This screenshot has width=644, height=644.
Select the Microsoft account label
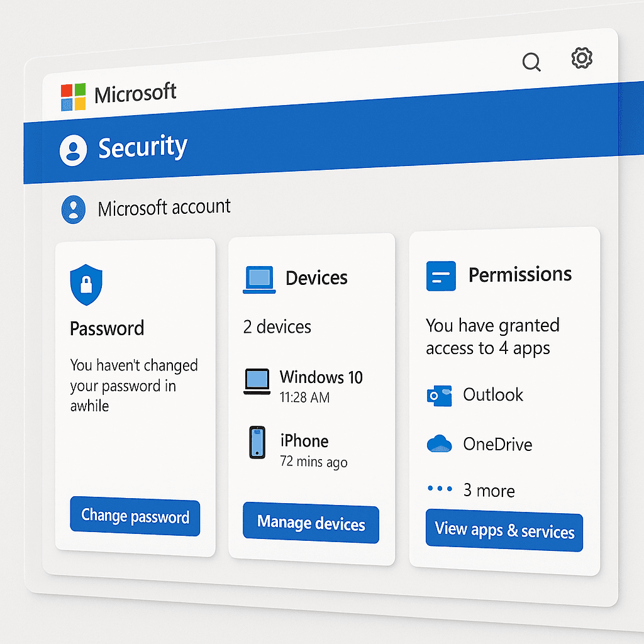pyautogui.click(x=164, y=207)
